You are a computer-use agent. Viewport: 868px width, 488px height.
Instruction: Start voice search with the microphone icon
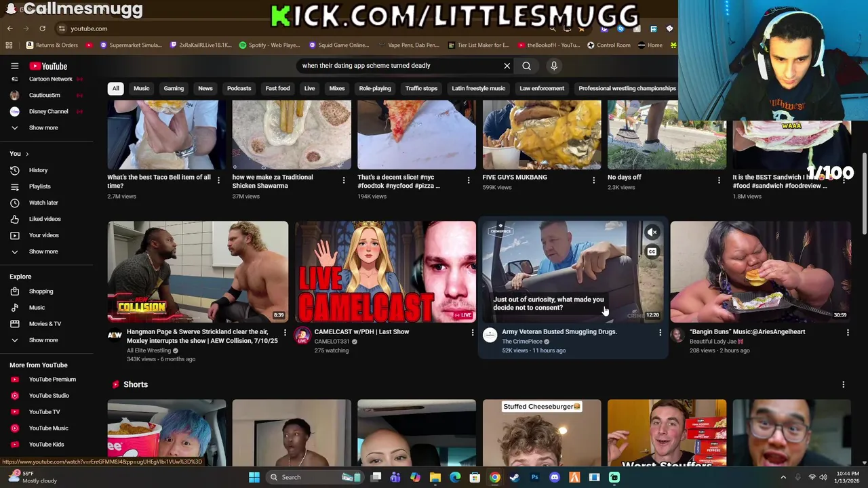tap(554, 66)
